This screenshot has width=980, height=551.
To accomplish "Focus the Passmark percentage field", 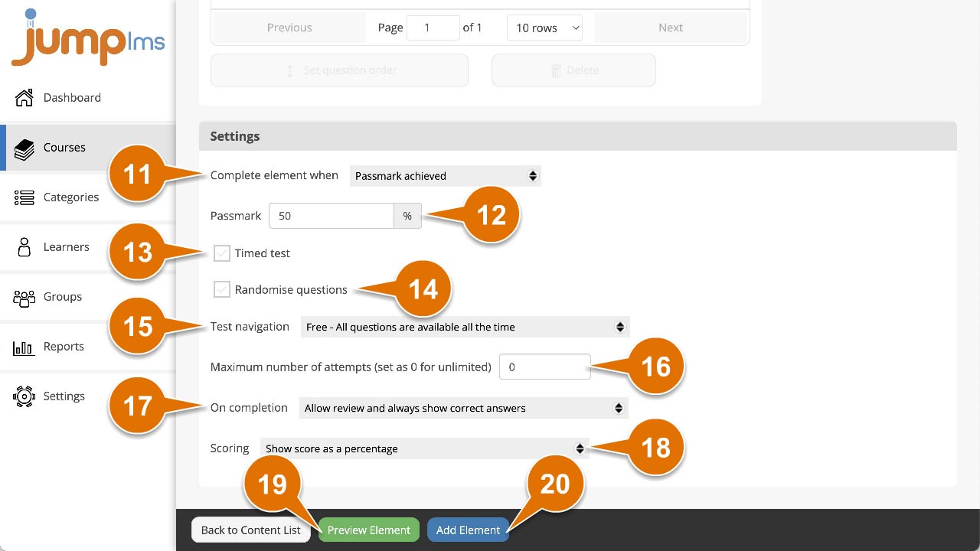I will coord(332,216).
